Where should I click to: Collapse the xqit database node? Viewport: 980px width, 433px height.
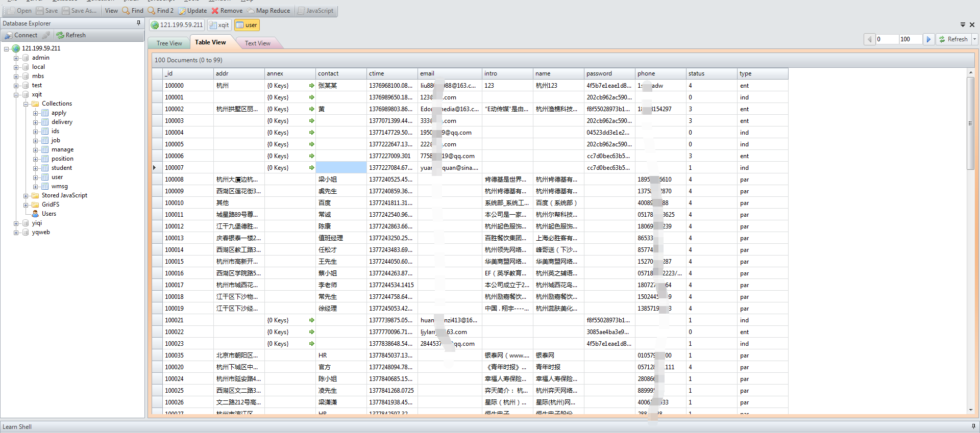pyautogui.click(x=16, y=95)
